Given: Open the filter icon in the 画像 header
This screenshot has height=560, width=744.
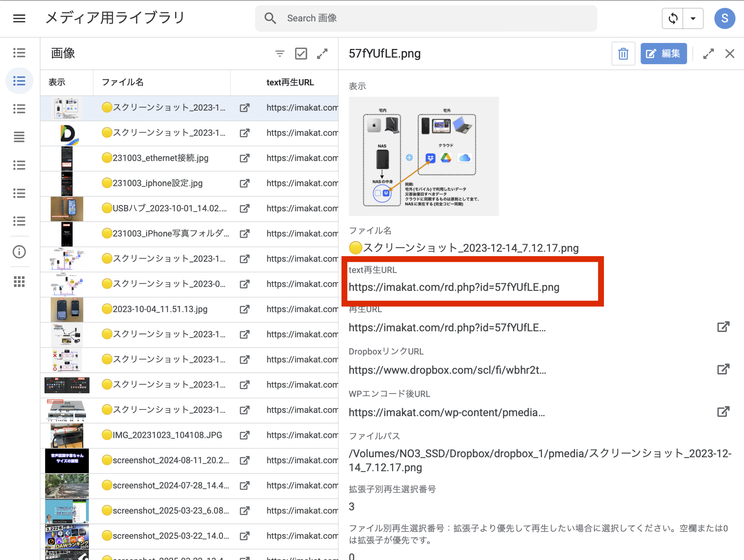Looking at the screenshot, I should pos(280,53).
